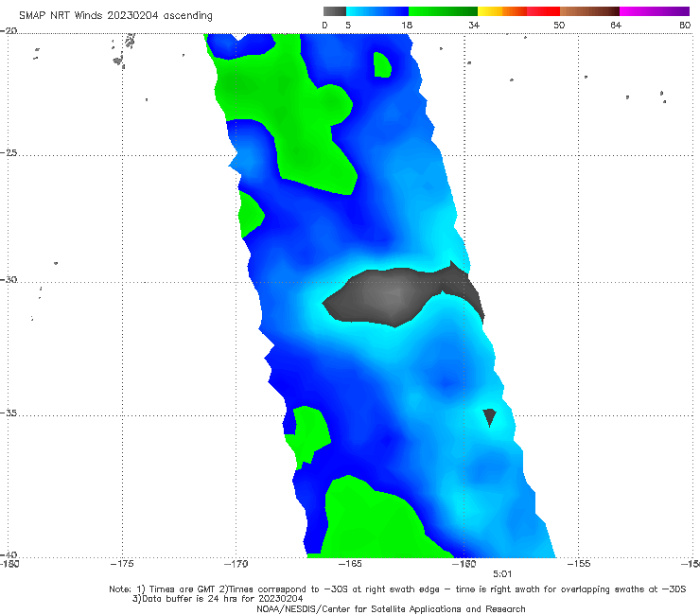Click the colorbar label '5'
Image resolution: width=700 pixels, height=615 pixels.
pos(348,25)
